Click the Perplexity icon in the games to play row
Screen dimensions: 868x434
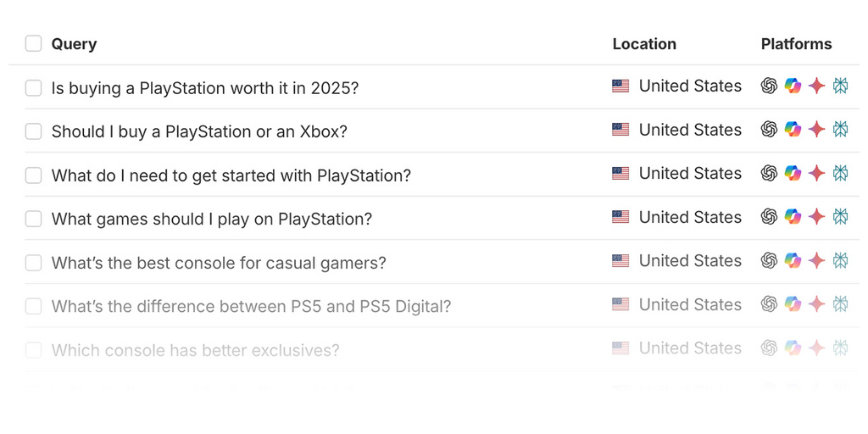pos(840,217)
